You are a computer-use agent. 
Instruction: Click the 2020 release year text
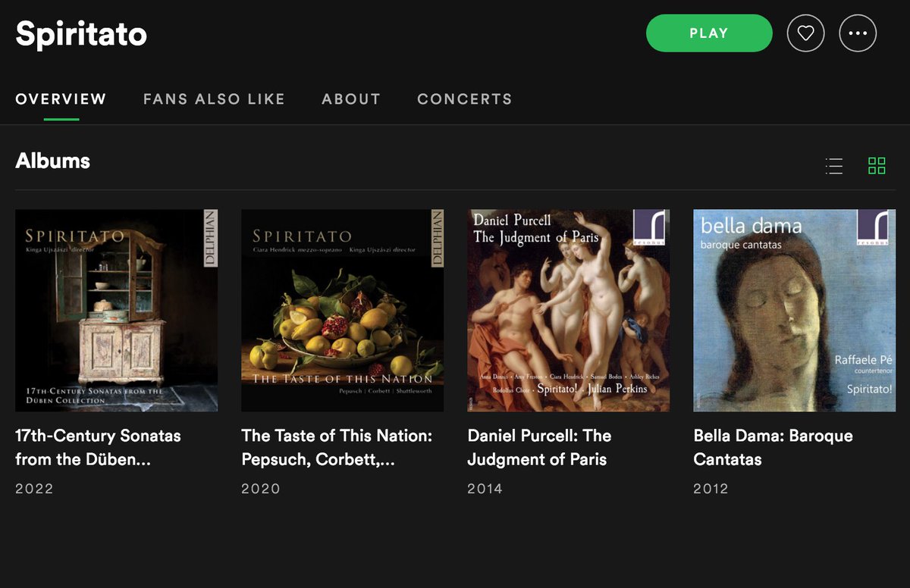[x=261, y=489]
